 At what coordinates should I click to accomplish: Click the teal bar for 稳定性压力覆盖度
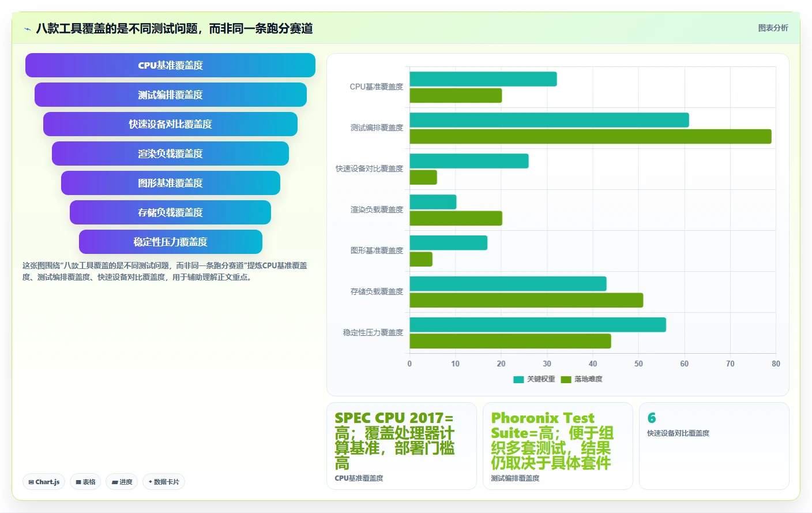538,325
